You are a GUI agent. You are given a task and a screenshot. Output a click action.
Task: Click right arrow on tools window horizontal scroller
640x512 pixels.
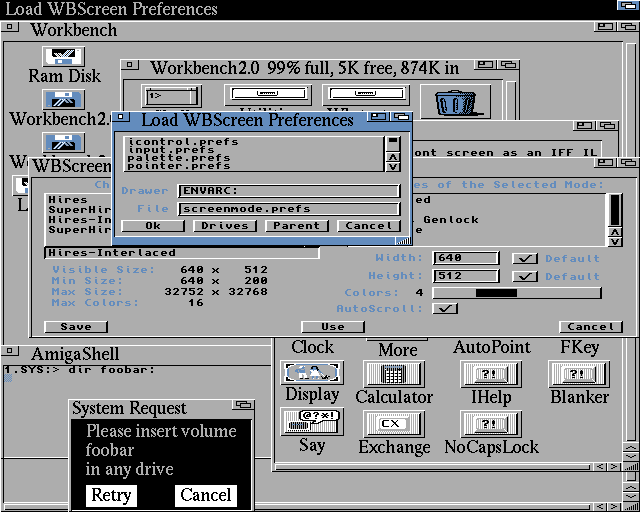pos(613,466)
